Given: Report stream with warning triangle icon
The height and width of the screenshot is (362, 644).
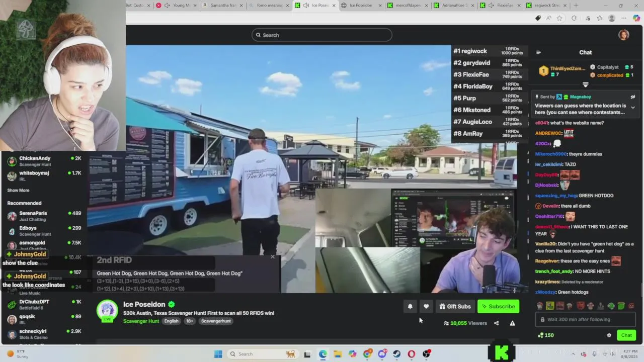Looking at the screenshot, I should [512, 323].
